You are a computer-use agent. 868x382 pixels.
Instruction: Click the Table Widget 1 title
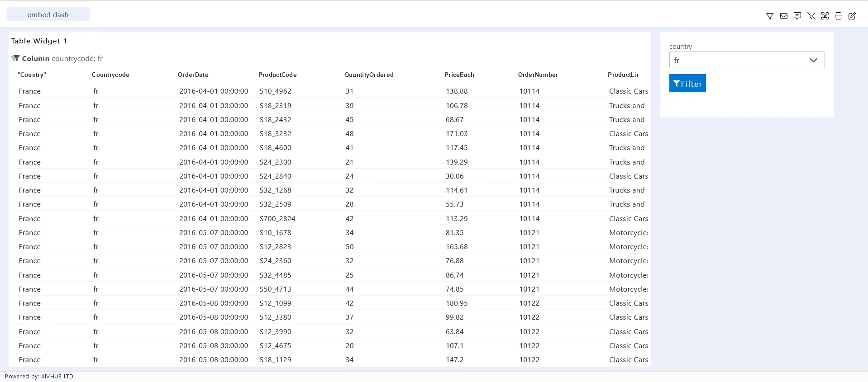[x=39, y=41]
